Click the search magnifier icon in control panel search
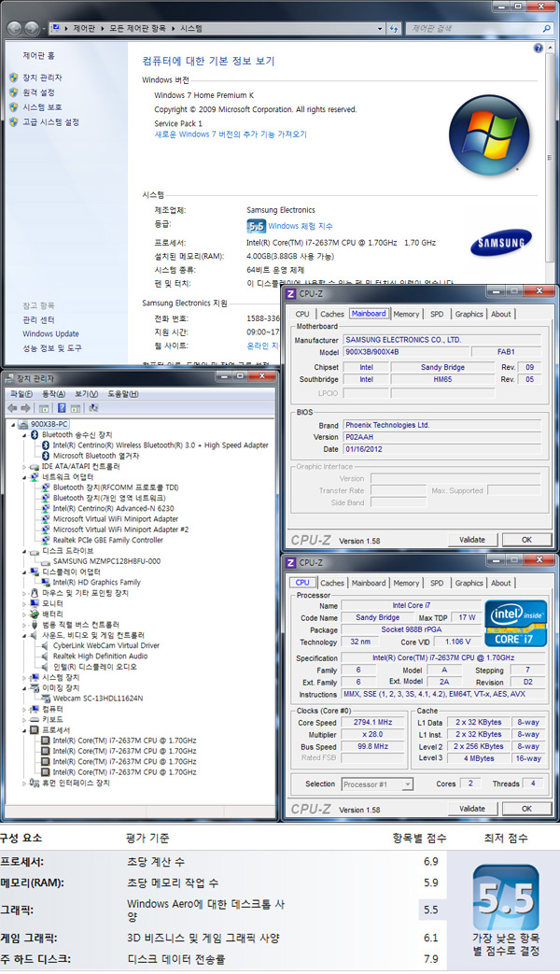 [546, 29]
